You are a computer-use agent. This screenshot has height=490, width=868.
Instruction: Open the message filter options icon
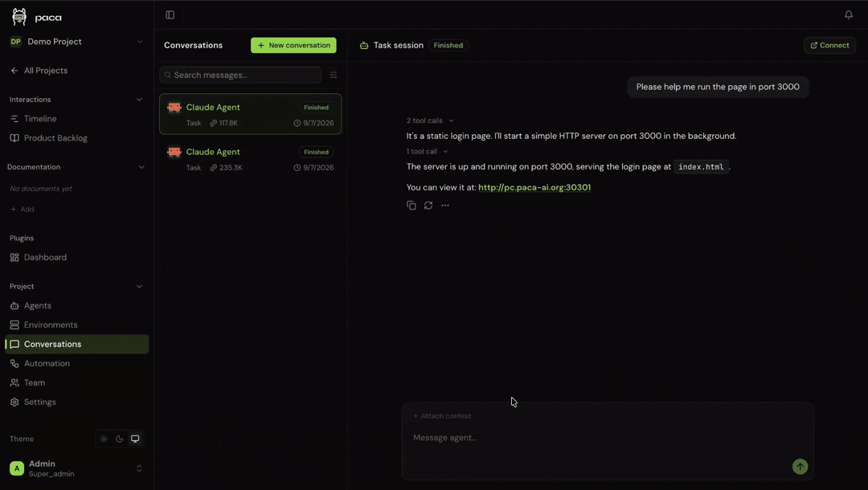pyautogui.click(x=334, y=75)
